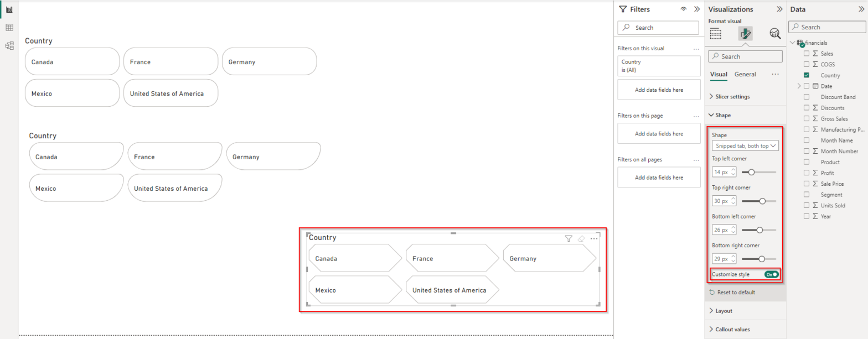The height and width of the screenshot is (339, 868).
Task: Check the Discount Band checkbox
Action: tap(807, 97)
